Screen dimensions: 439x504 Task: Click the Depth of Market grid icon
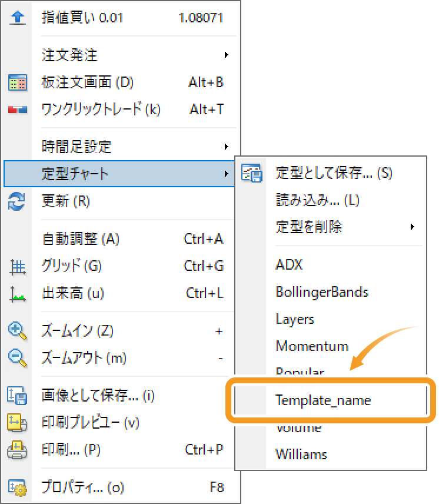tap(17, 82)
